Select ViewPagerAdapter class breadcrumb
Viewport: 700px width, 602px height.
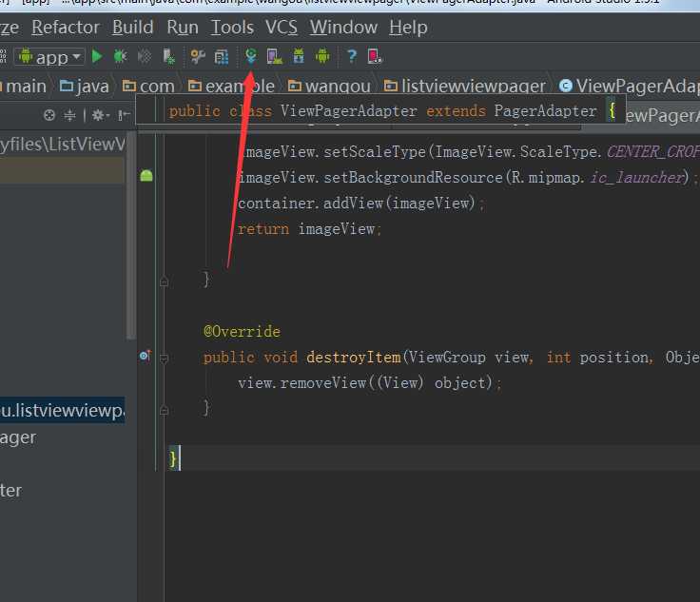[x=629, y=87]
